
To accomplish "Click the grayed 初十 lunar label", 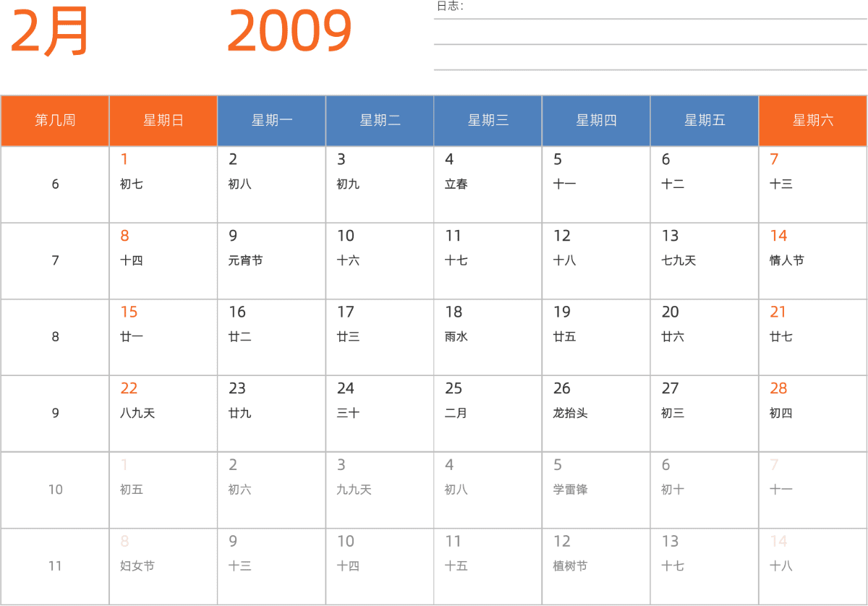I will coord(673,490).
